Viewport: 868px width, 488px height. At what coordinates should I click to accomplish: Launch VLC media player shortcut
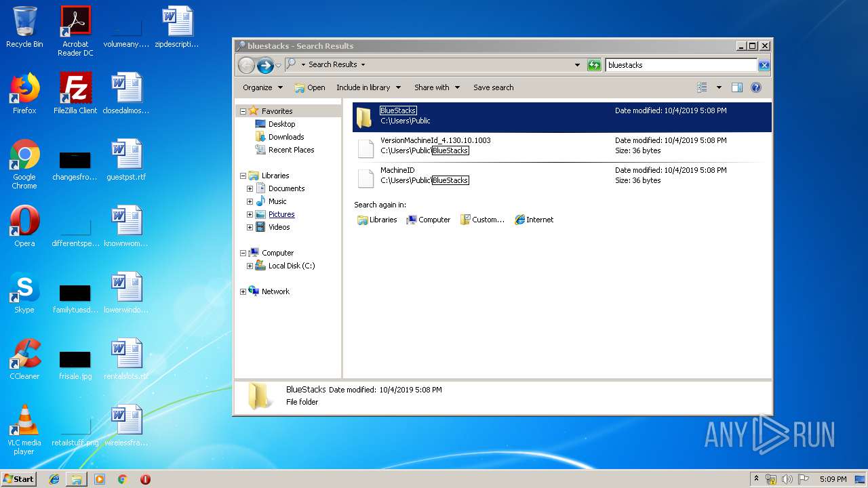(24, 430)
